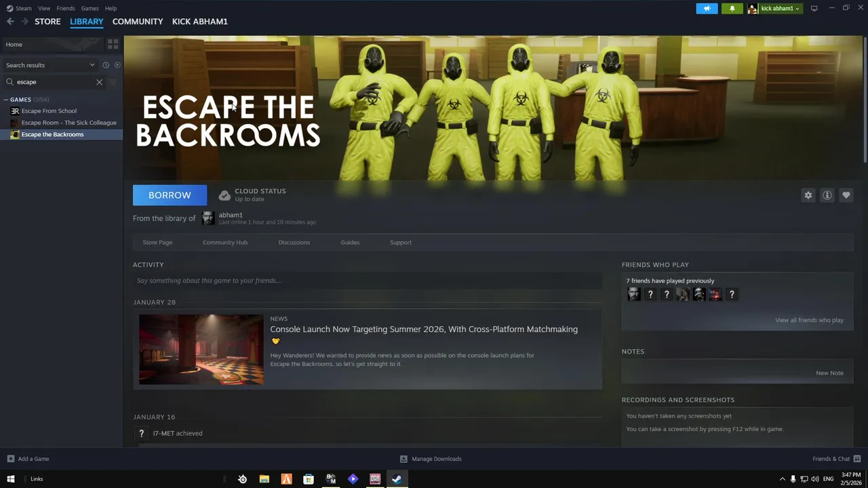
Task: Click Manage Downloads icon at bottom
Action: click(x=403, y=459)
